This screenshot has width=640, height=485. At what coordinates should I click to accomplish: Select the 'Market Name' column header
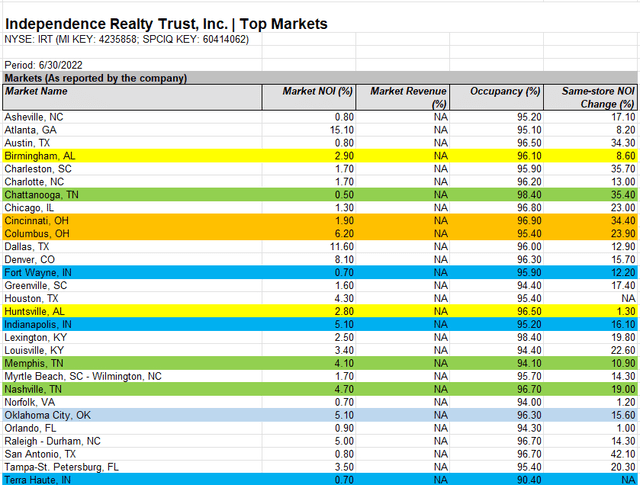coord(132,98)
